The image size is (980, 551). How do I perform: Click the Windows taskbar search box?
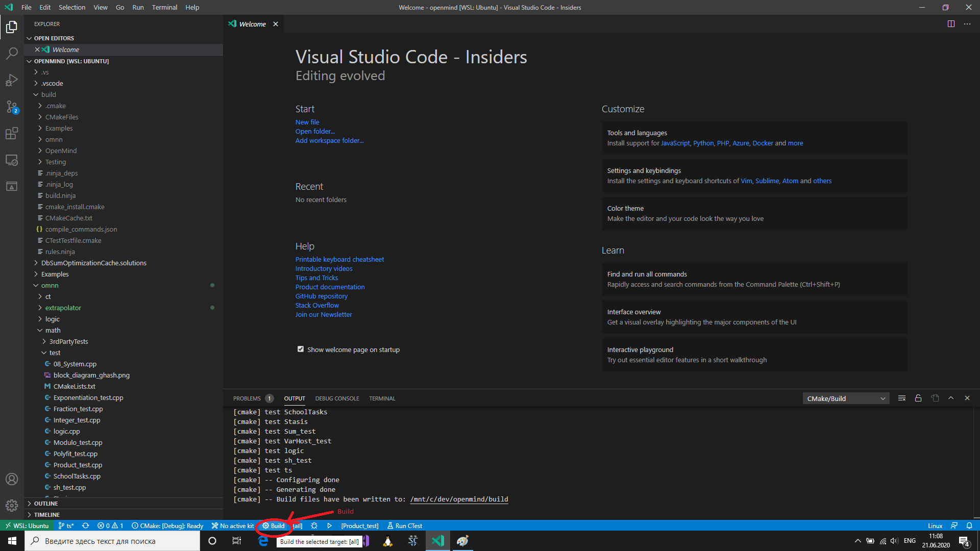tap(112, 541)
